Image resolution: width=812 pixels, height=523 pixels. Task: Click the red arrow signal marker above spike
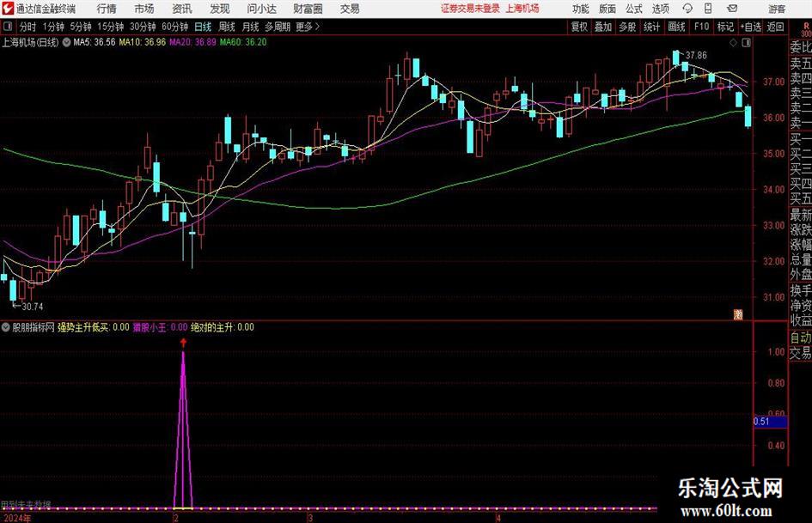[x=183, y=343]
